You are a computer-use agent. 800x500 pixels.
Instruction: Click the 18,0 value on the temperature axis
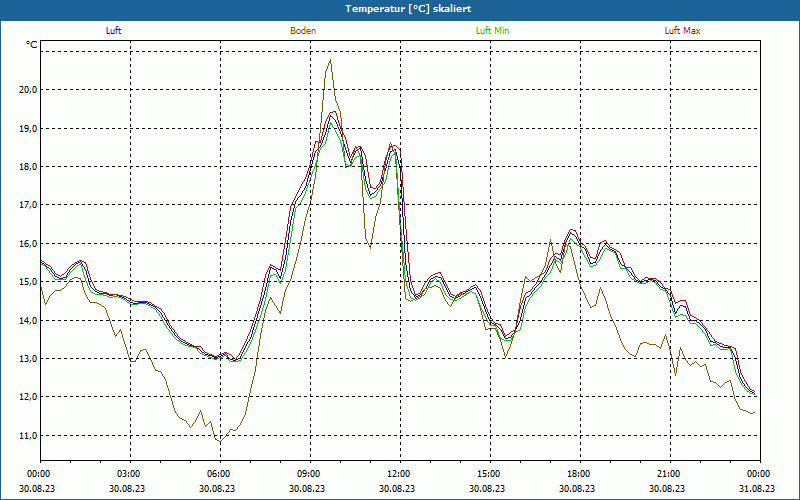click(28, 167)
